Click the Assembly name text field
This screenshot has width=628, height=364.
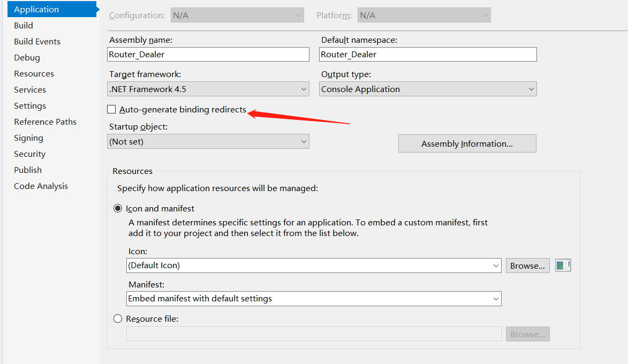tap(208, 55)
